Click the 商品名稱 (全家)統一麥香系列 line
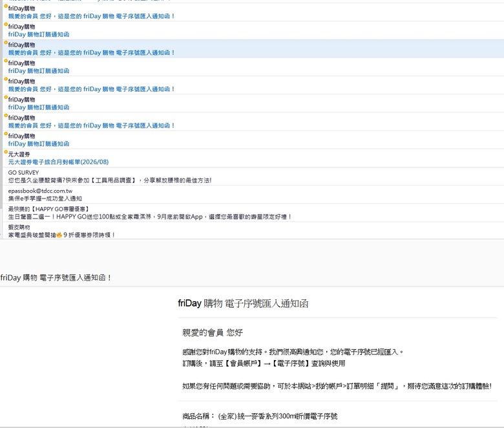The image size is (504, 428). coord(260,416)
